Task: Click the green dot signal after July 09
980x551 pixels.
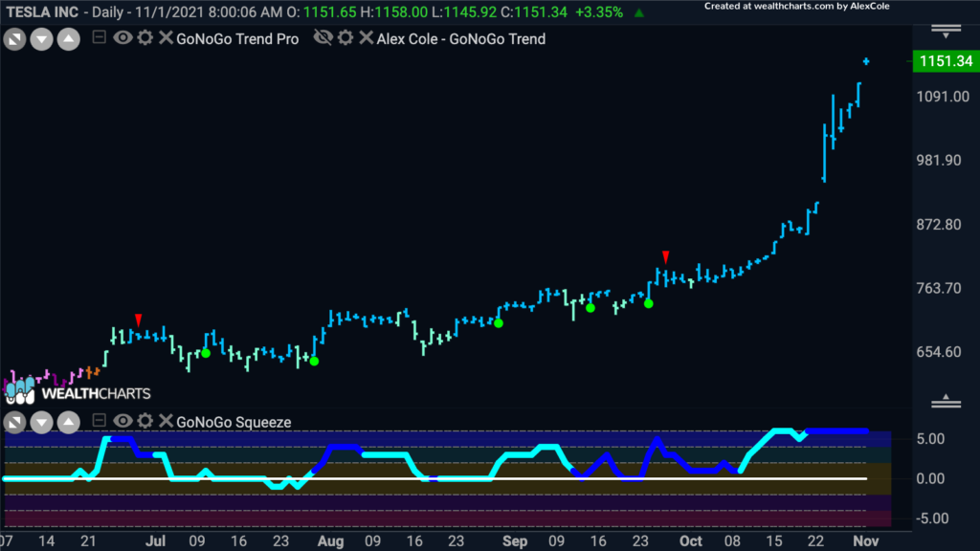Action: pos(206,353)
